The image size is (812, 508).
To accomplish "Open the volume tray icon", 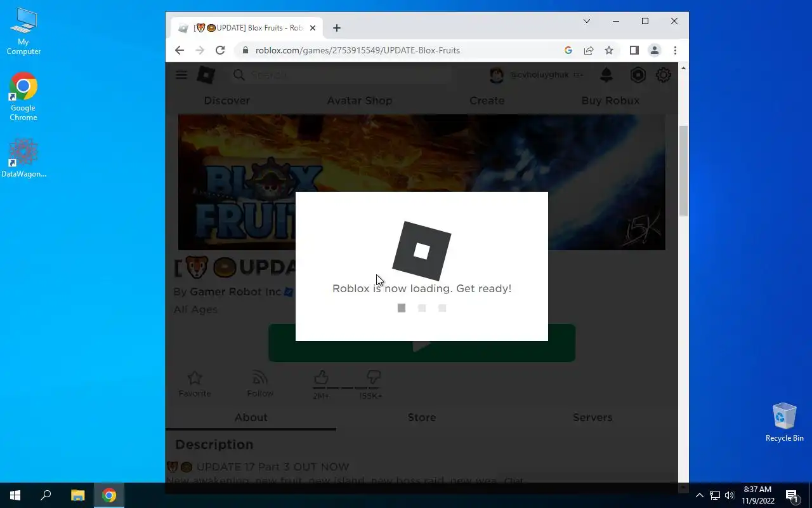I will coord(730,495).
